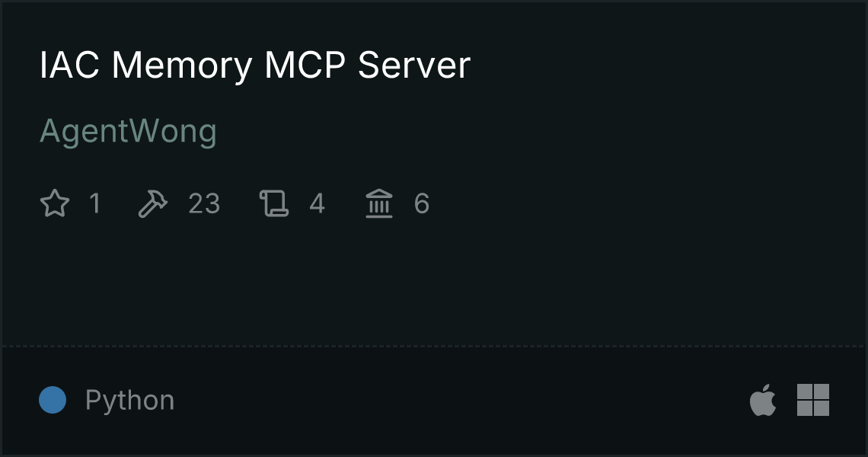
Task: Click the Python language label
Action: pos(130,400)
